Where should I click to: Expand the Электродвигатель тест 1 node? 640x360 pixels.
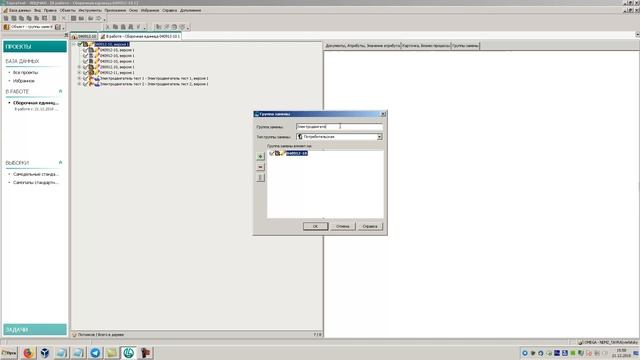click(79, 78)
